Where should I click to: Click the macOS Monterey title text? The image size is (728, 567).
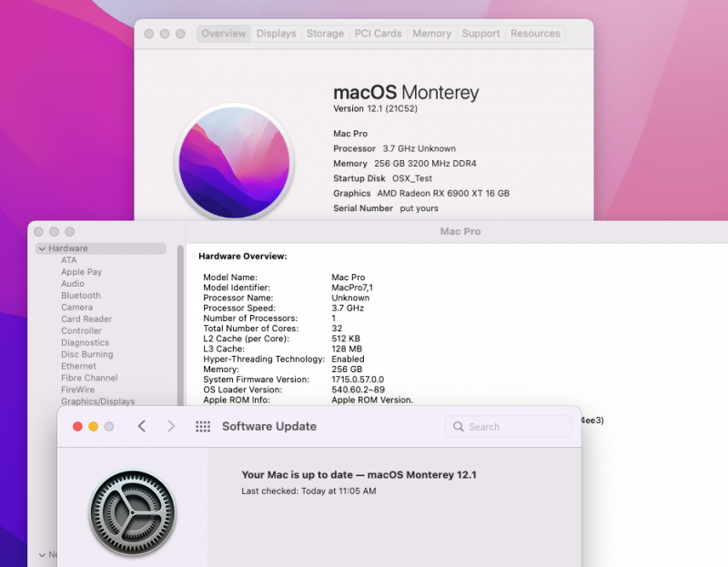pyautogui.click(x=406, y=93)
